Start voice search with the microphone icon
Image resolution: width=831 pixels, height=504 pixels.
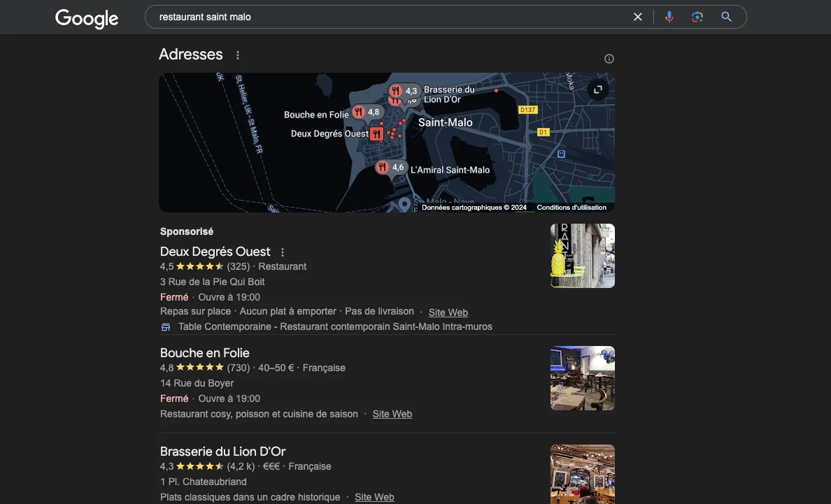pyautogui.click(x=669, y=17)
